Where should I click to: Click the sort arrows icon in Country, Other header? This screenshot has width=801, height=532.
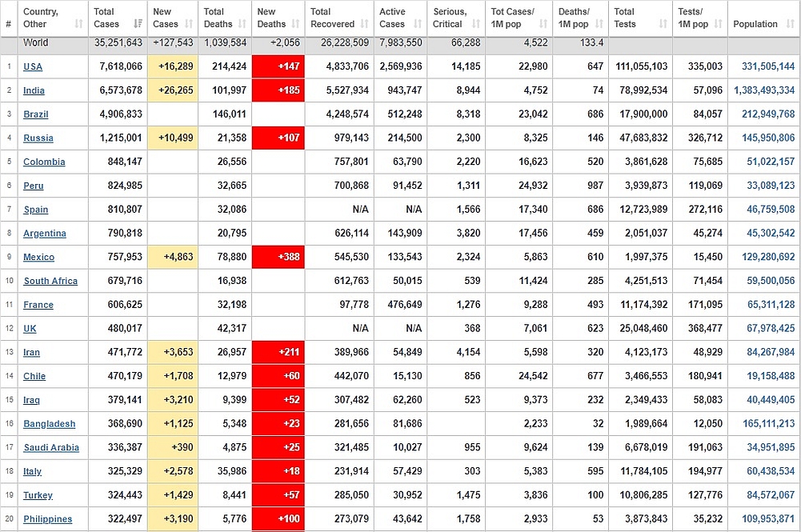(x=78, y=24)
